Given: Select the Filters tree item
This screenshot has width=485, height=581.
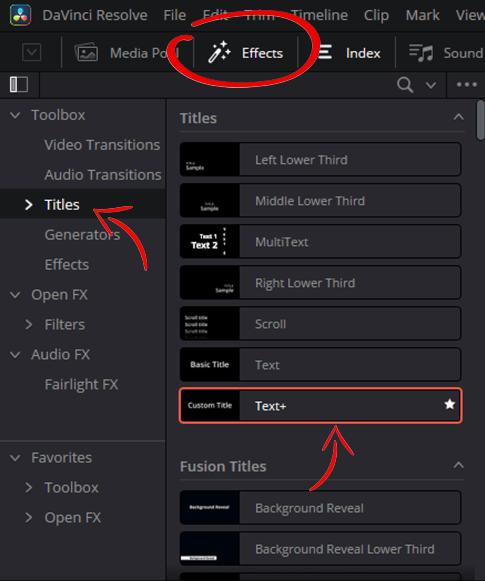Looking at the screenshot, I should [64, 325].
